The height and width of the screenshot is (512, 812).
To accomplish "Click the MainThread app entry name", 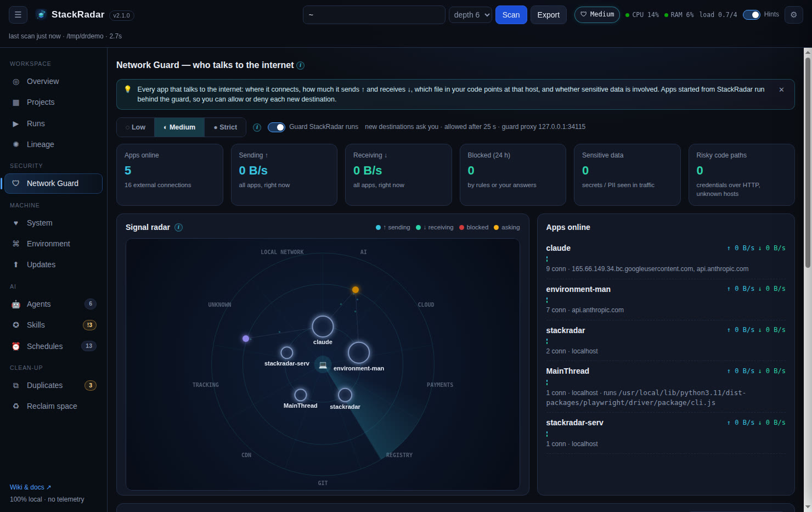I will 567,371.
